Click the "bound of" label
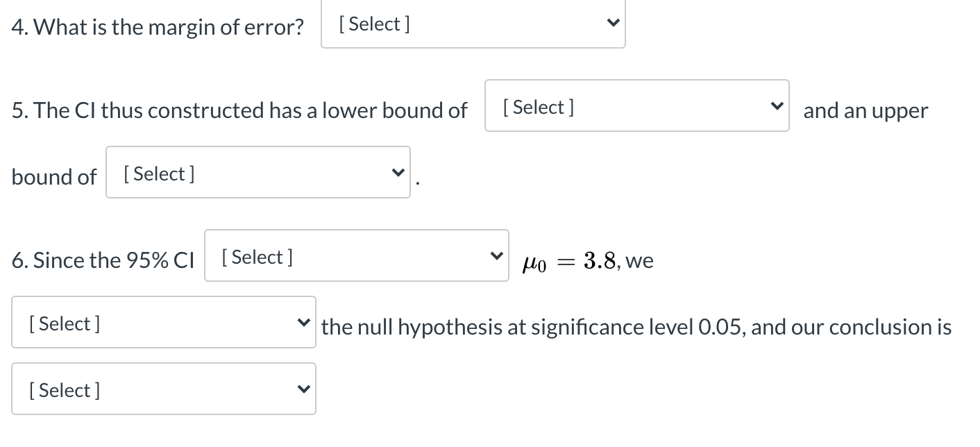The image size is (980, 447). 53,177
